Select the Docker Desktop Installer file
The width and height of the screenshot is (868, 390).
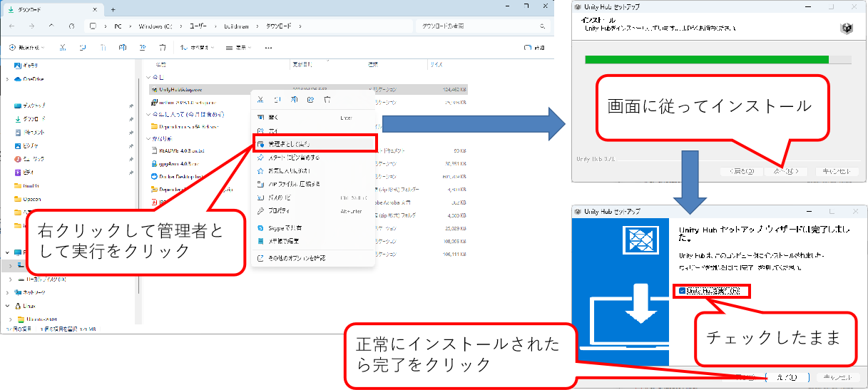coord(178,176)
